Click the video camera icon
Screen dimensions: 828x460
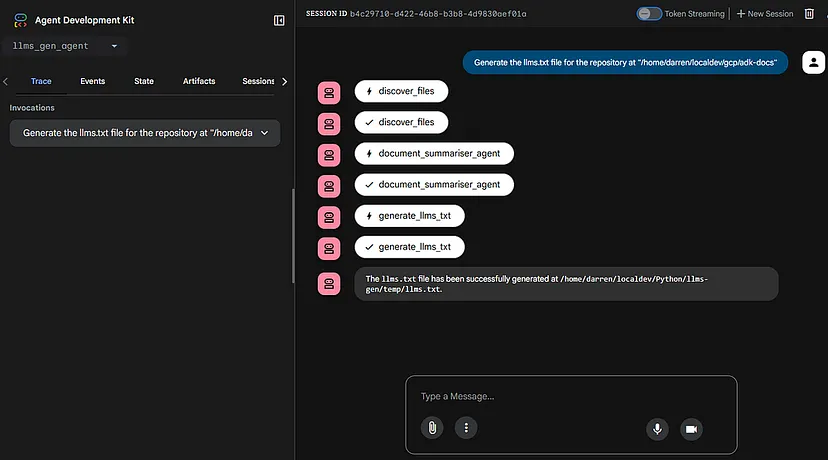(691, 428)
